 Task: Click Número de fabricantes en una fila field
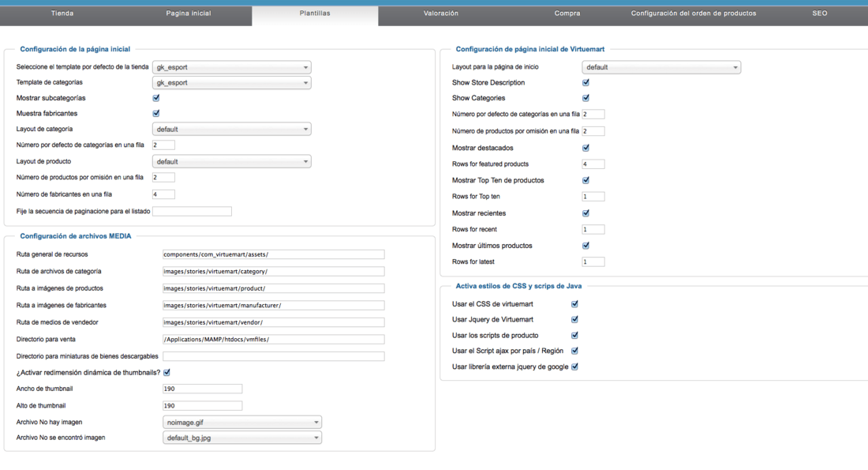click(163, 194)
